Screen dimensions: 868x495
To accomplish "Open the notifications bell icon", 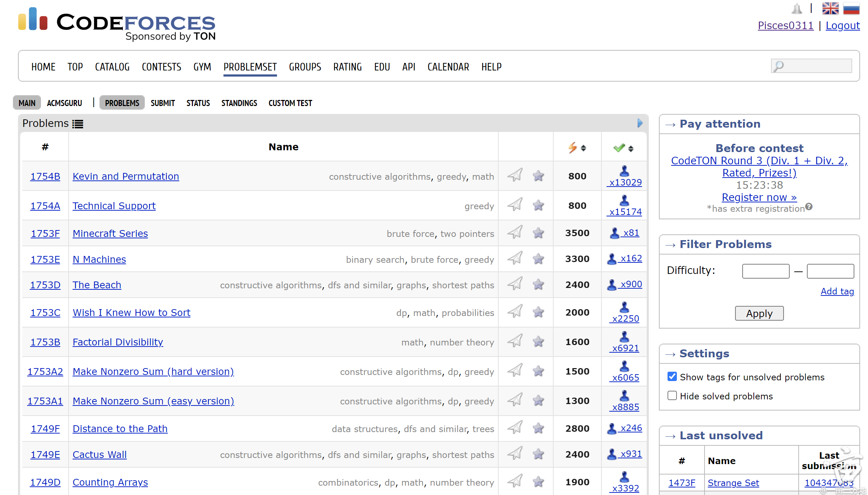I will (x=797, y=8).
